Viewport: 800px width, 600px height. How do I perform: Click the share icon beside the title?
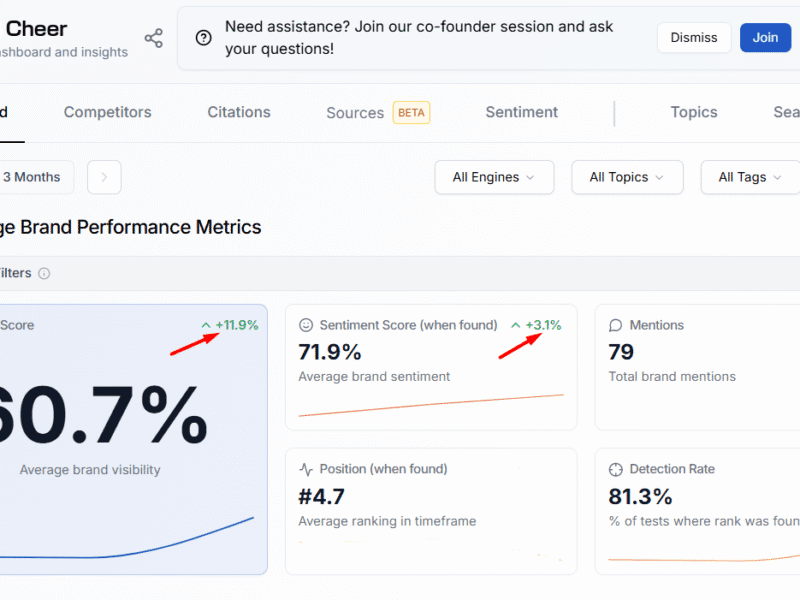[153, 39]
